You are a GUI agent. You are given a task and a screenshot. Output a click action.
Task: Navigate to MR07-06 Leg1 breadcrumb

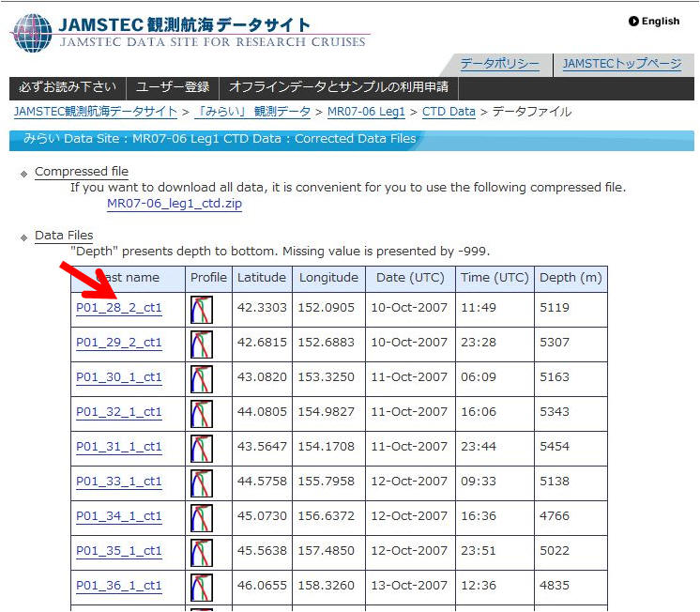click(366, 112)
